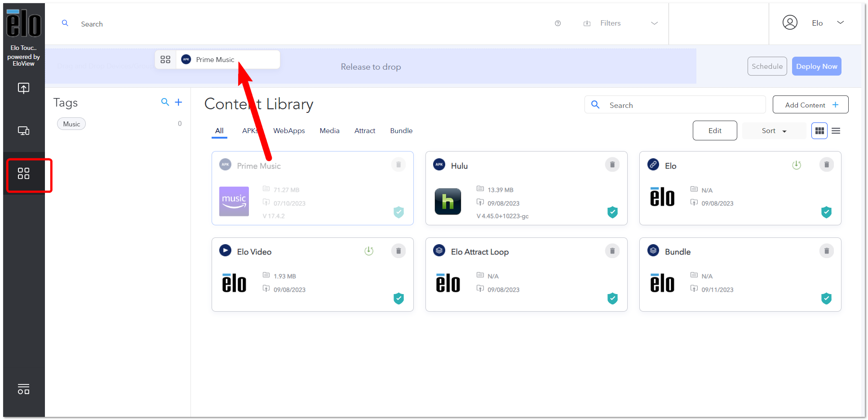
Task: Select the Attract tab
Action: tap(364, 131)
